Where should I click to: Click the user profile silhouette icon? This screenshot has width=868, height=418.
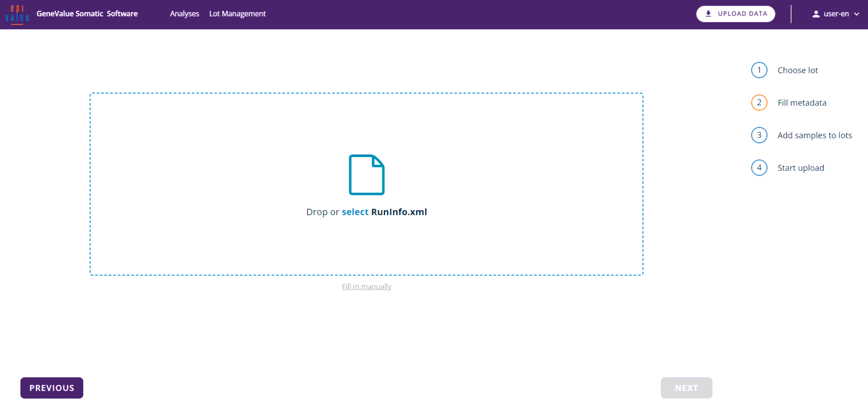[x=816, y=14]
